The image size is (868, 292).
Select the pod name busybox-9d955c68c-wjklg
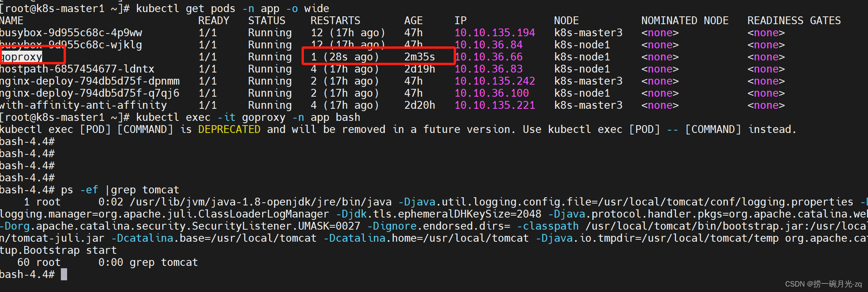(x=71, y=45)
